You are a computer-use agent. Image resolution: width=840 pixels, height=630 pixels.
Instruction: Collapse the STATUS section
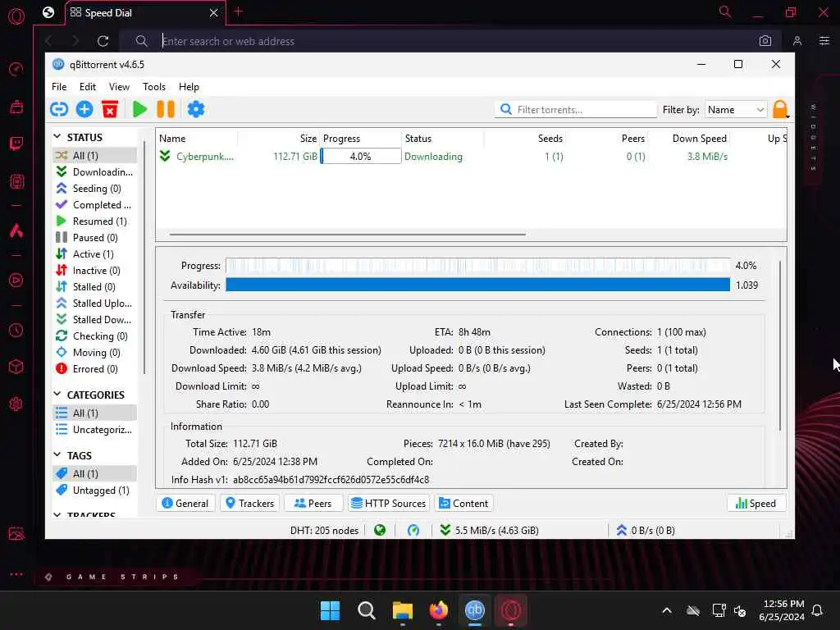[x=57, y=137]
